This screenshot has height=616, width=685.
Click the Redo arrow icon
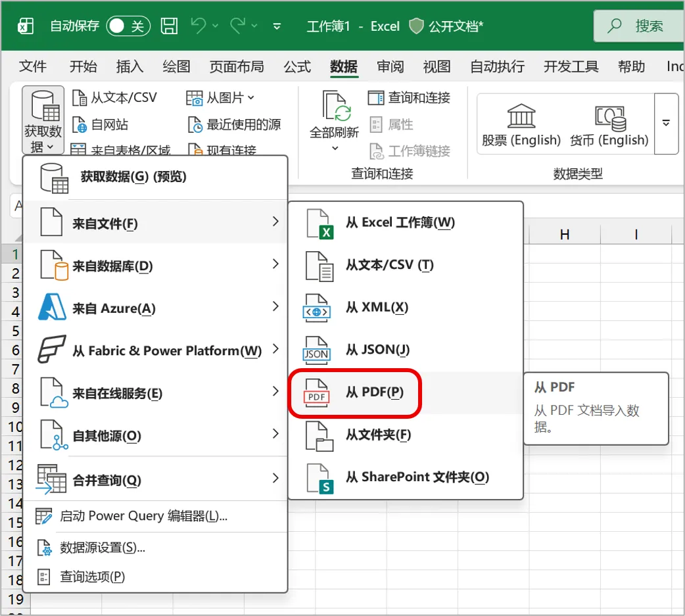pos(238,26)
